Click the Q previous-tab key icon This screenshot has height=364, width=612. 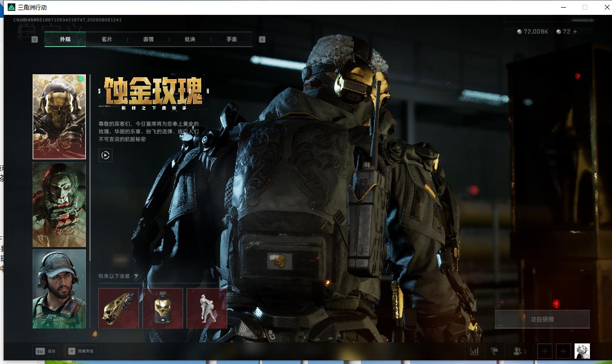pos(35,39)
